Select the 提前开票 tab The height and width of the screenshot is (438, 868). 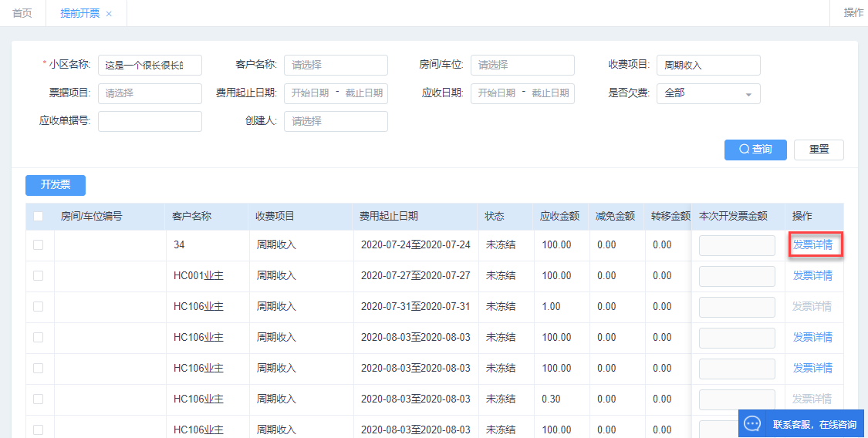(x=79, y=13)
